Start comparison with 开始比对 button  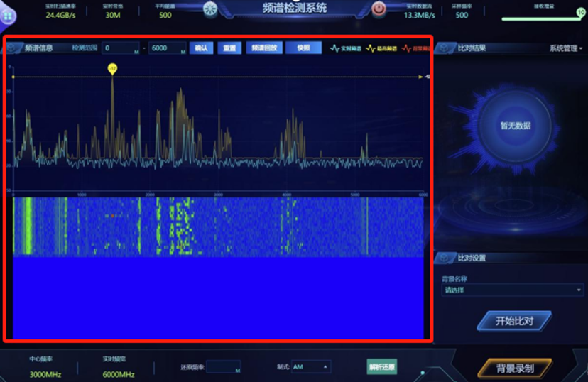(x=514, y=321)
